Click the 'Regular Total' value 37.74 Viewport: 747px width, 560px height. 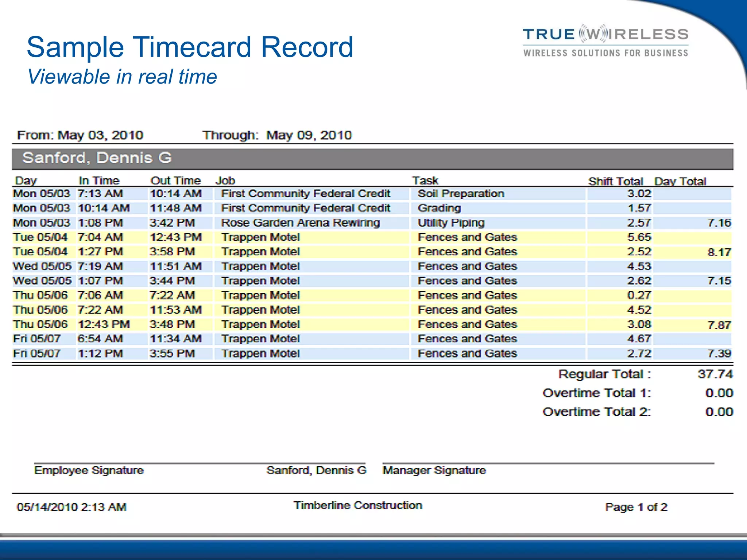pyautogui.click(x=715, y=374)
